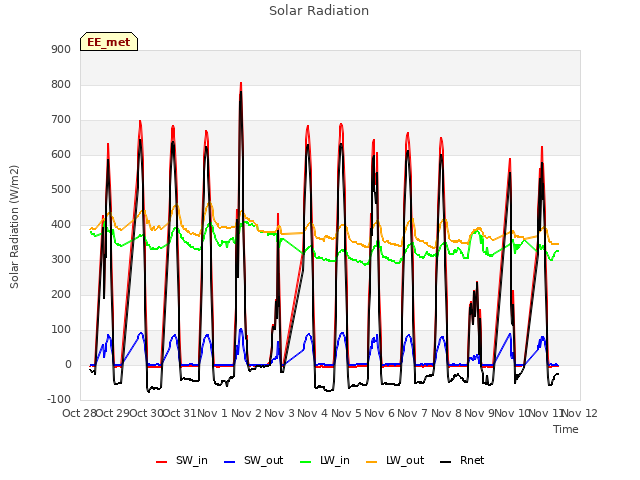Click the green LW_in legend marker
Screen dimensions: 640x480
[306, 462]
